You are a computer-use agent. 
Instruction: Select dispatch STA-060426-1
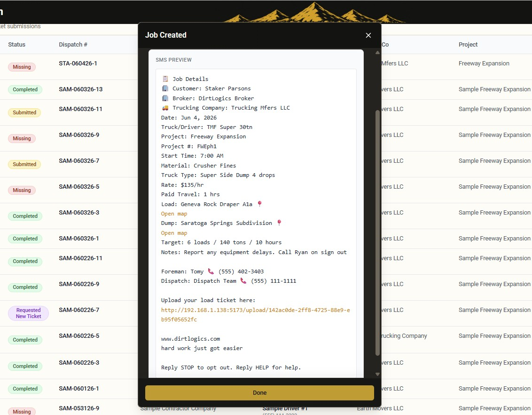click(78, 64)
